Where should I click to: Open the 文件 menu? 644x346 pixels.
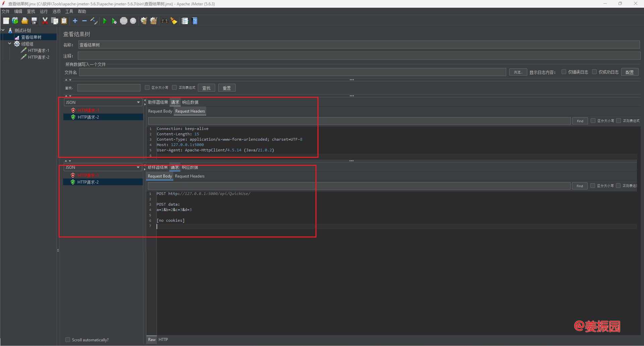6,11
